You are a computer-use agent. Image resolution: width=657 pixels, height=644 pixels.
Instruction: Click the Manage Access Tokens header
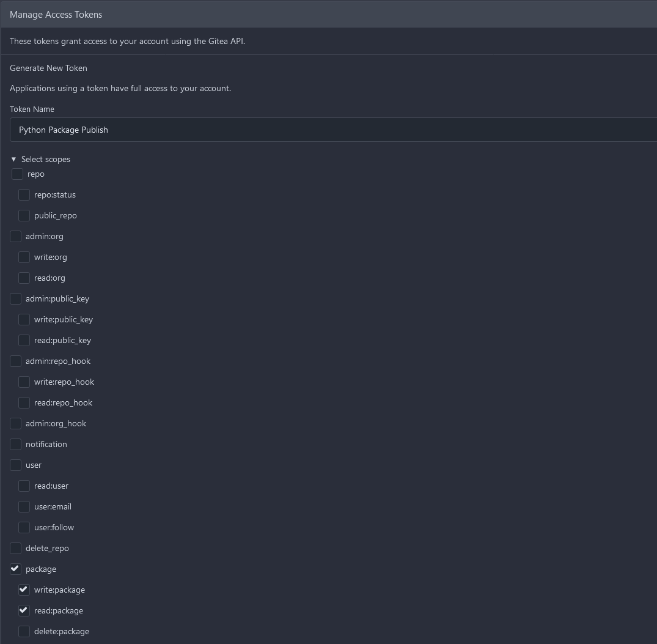pos(56,15)
